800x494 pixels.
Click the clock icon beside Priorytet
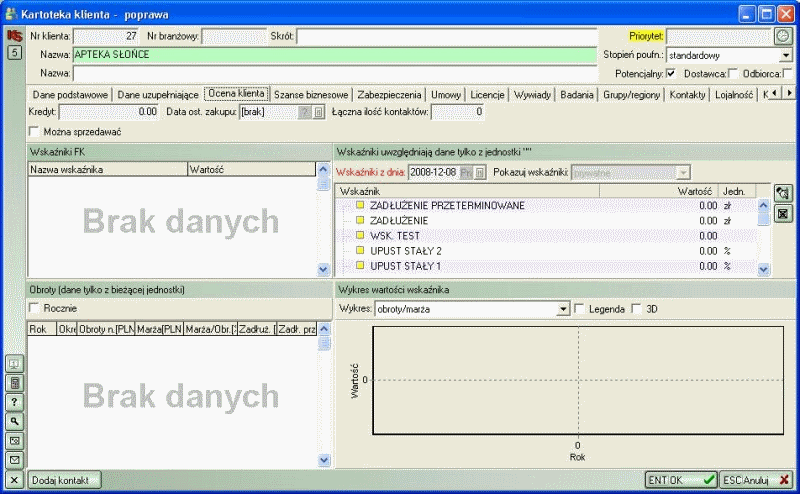pyautogui.click(x=782, y=36)
